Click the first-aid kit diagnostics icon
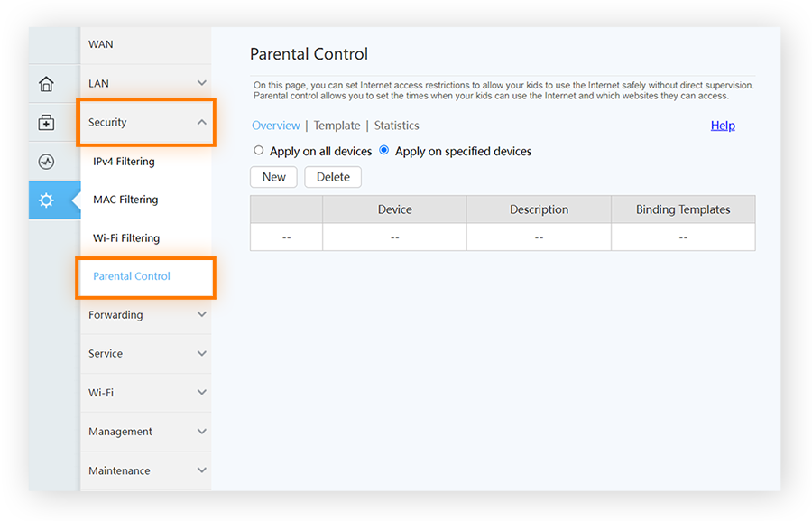Image resolution: width=812 pixels, height=521 pixels. click(x=46, y=123)
